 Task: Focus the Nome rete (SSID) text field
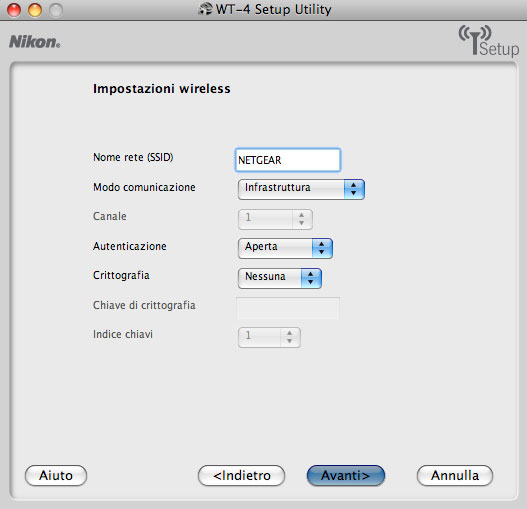tap(288, 160)
